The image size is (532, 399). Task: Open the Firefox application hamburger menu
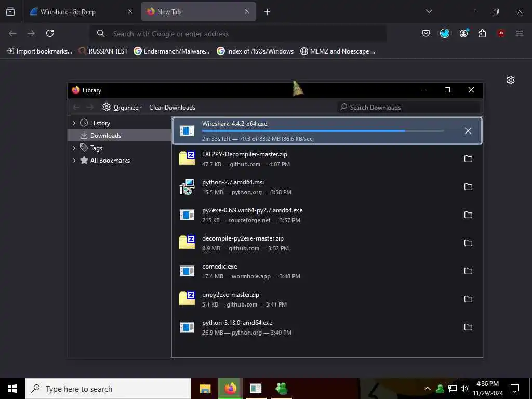click(x=520, y=33)
